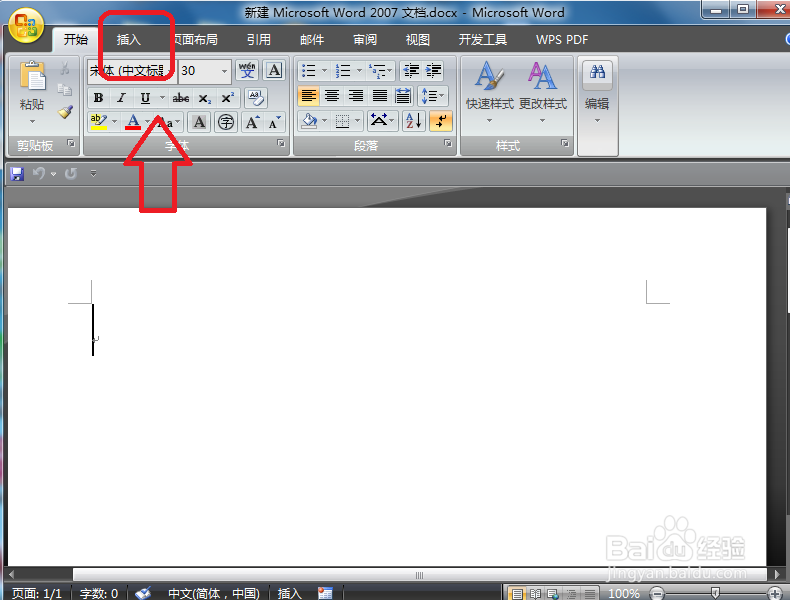Screen dimensions: 790x600
Task: Copy selection with the copy icon
Action: [64, 90]
